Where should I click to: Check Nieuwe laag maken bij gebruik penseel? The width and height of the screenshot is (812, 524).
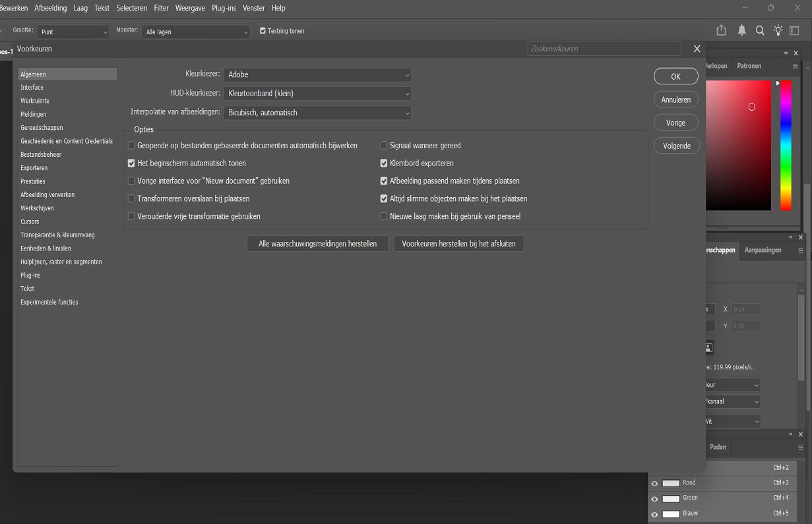tap(384, 217)
